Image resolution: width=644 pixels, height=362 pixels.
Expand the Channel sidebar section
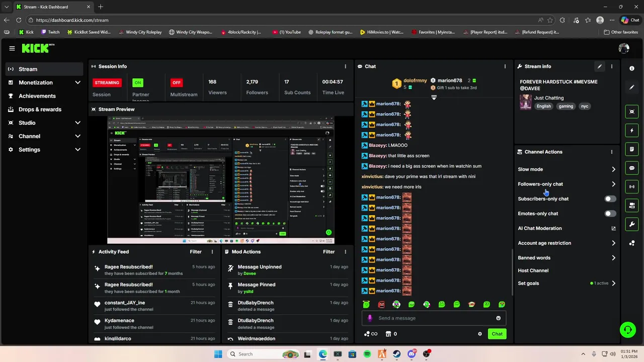77,136
